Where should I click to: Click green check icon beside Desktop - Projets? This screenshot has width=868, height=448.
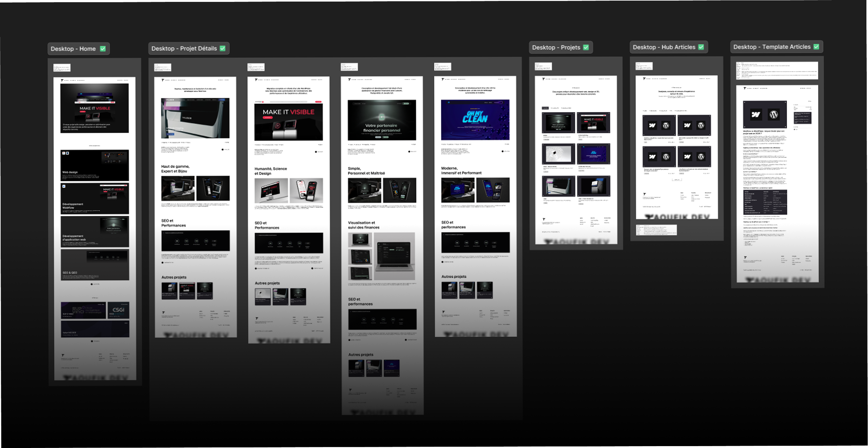point(586,47)
